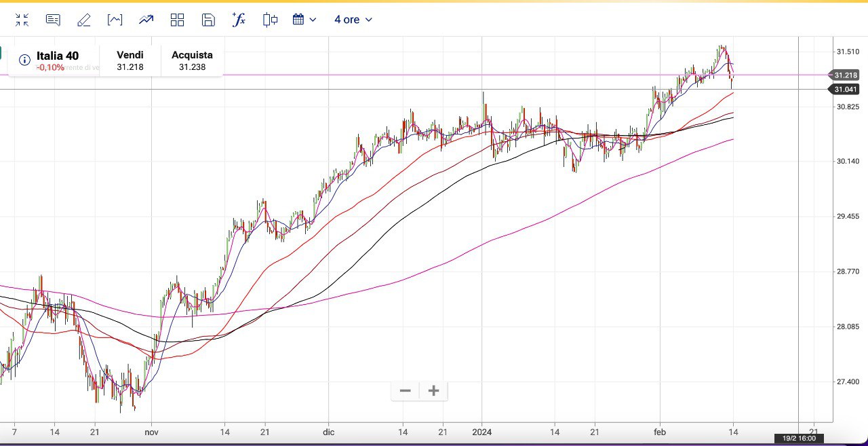Screen dimensions: 868x446
Task: Click the 31.041 crosshair price label
Action: pyautogui.click(x=846, y=90)
